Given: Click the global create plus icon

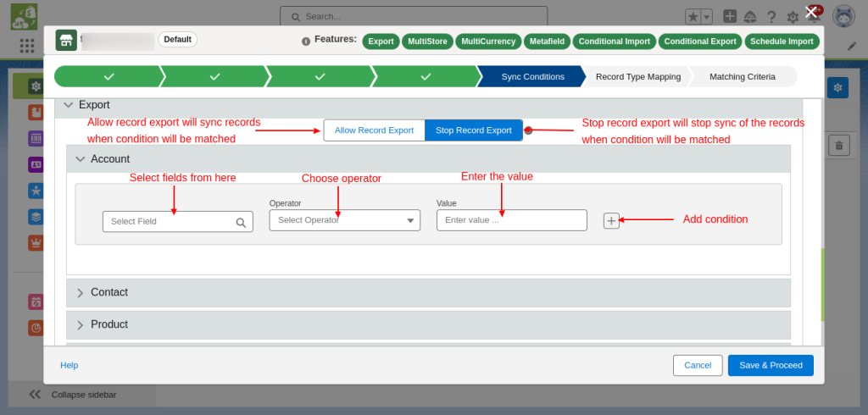Looking at the screenshot, I should [730, 17].
